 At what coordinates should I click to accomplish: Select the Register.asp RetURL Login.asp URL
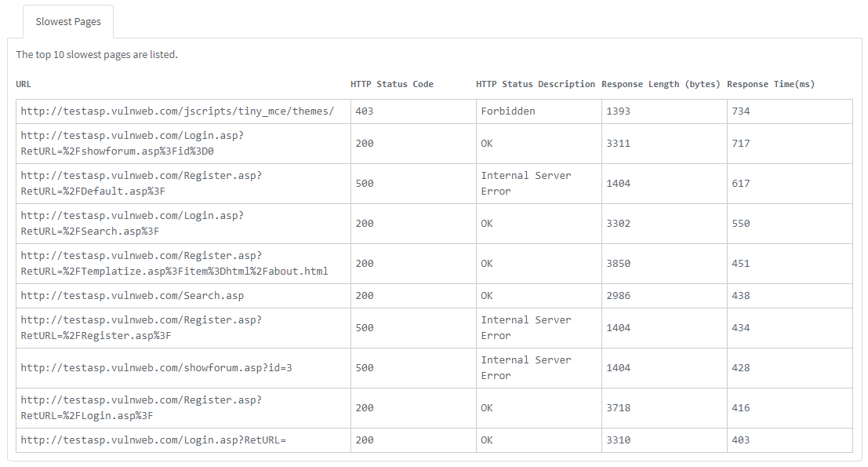click(x=141, y=408)
